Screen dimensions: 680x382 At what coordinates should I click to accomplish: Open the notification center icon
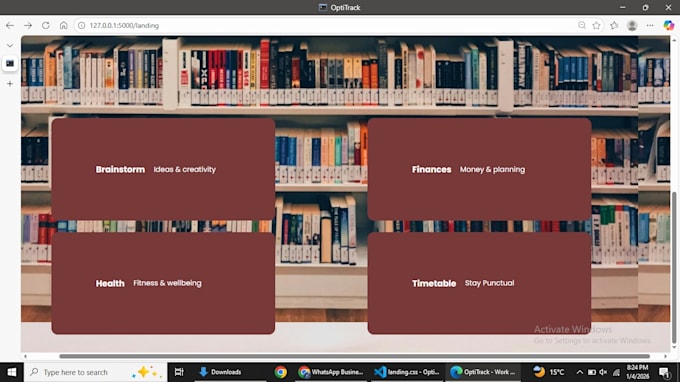[x=664, y=372]
